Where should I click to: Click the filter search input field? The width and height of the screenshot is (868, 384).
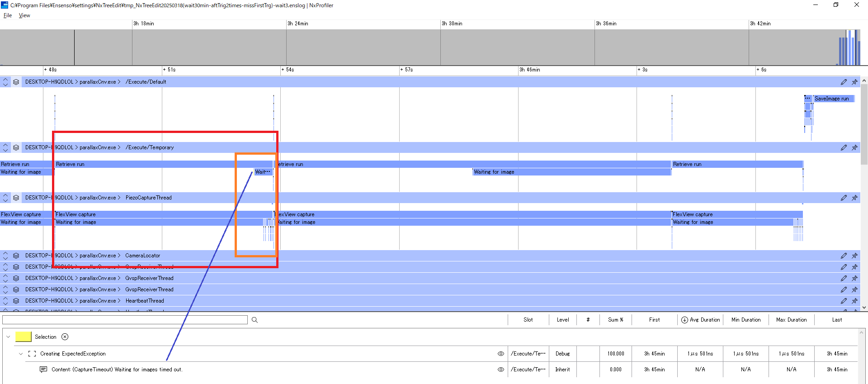click(x=125, y=320)
